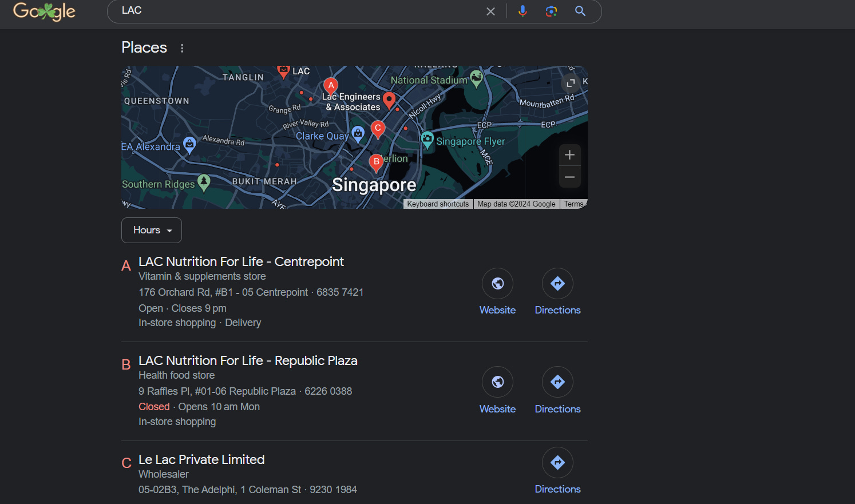Click the TANGLIN district label
This screenshot has height=504, width=855.
click(x=243, y=77)
